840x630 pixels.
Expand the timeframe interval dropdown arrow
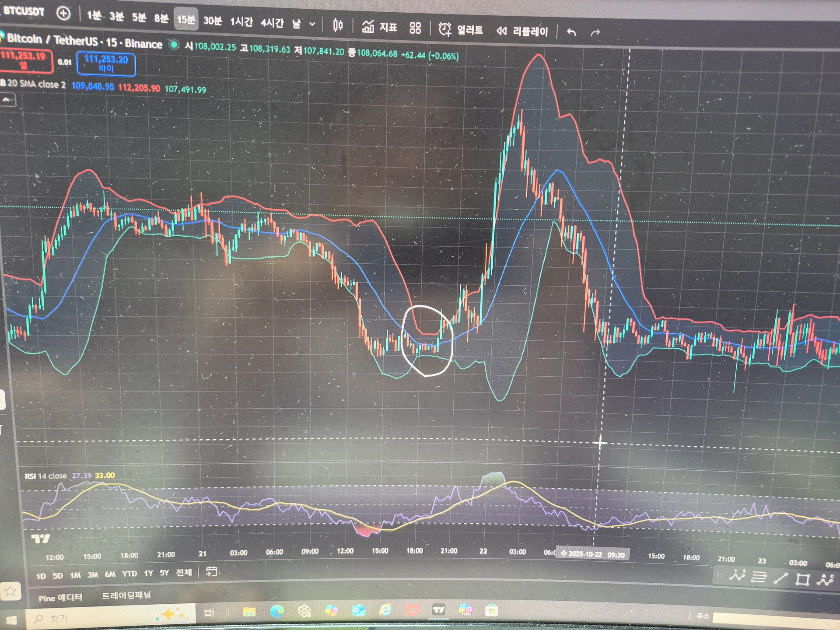click(312, 24)
